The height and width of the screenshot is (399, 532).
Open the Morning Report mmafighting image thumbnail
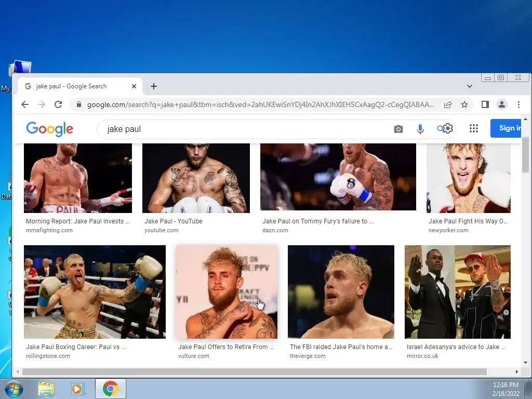pos(78,178)
